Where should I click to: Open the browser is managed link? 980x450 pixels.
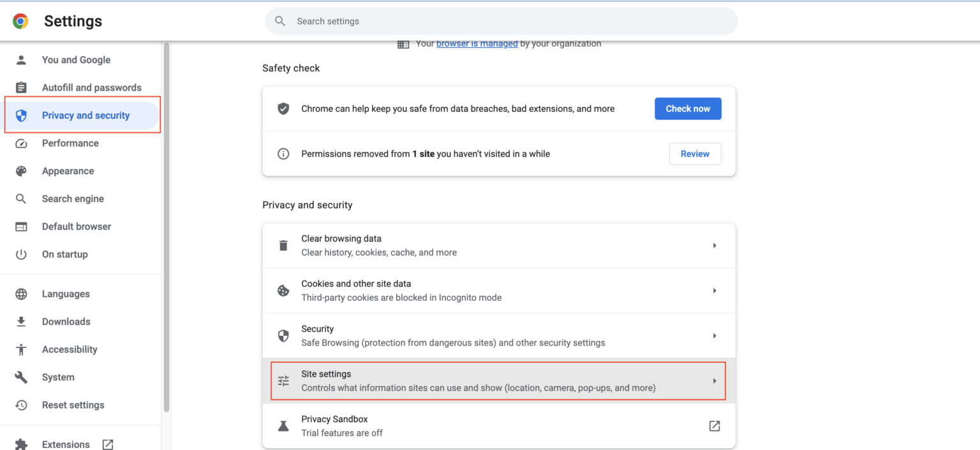coord(477,43)
